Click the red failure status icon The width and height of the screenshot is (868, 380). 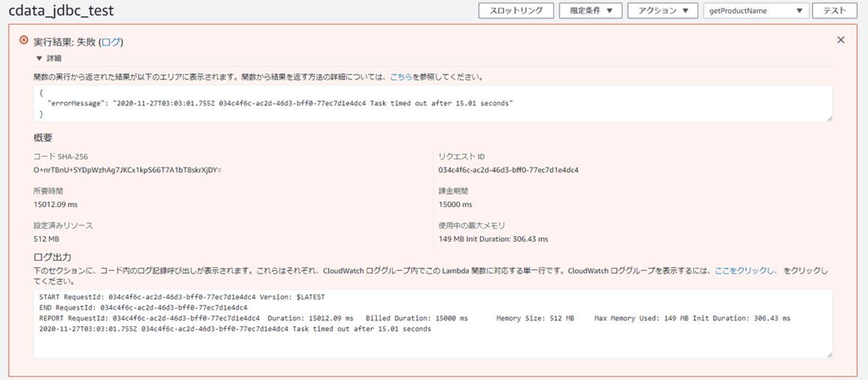coord(24,41)
